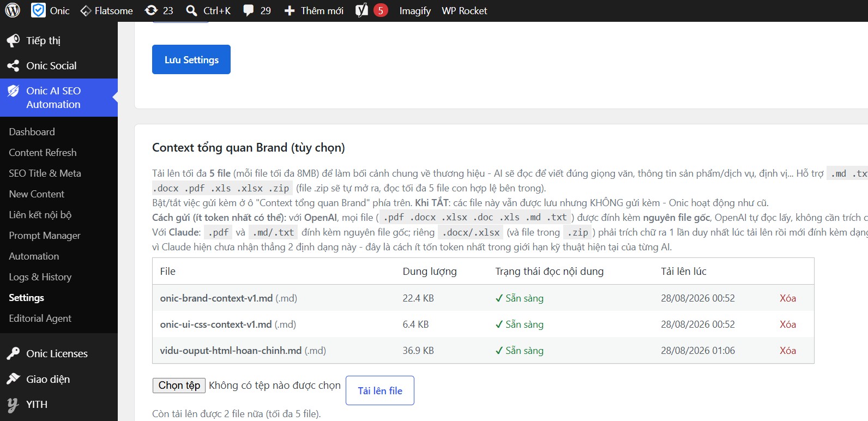Click the Tải lên file button

(x=380, y=390)
